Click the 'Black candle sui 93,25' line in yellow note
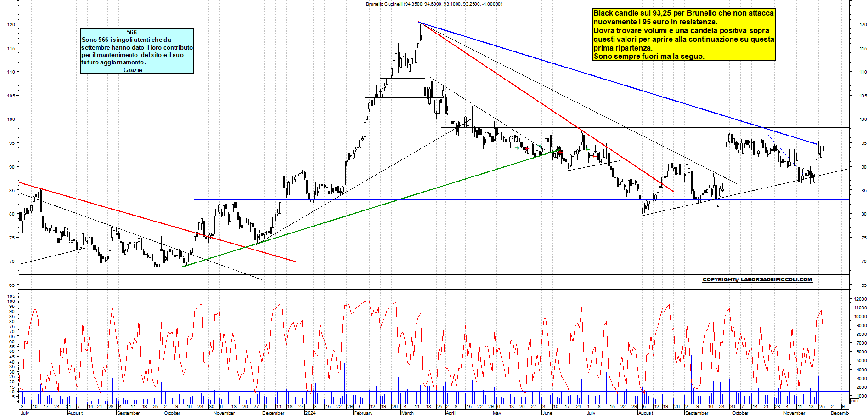 click(x=683, y=13)
